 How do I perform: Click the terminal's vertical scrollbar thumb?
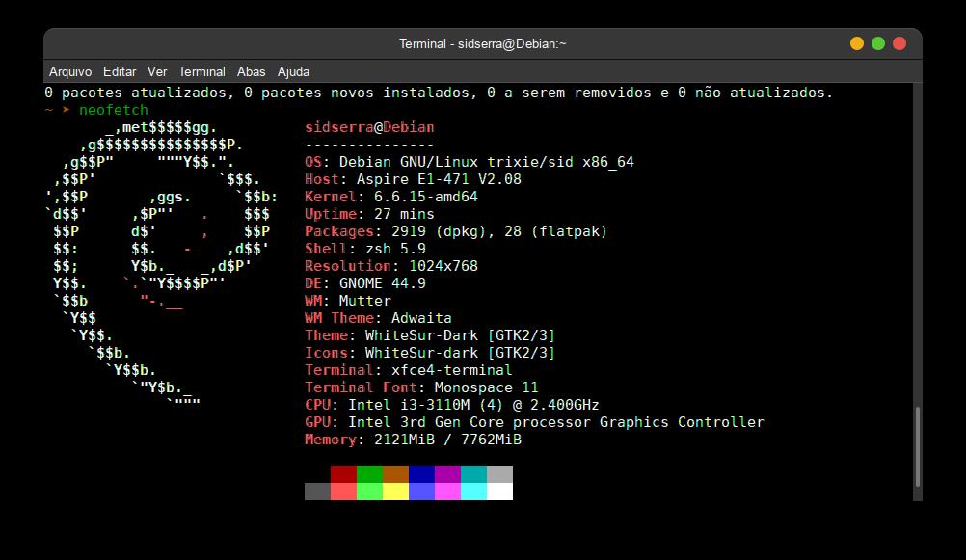click(918, 446)
